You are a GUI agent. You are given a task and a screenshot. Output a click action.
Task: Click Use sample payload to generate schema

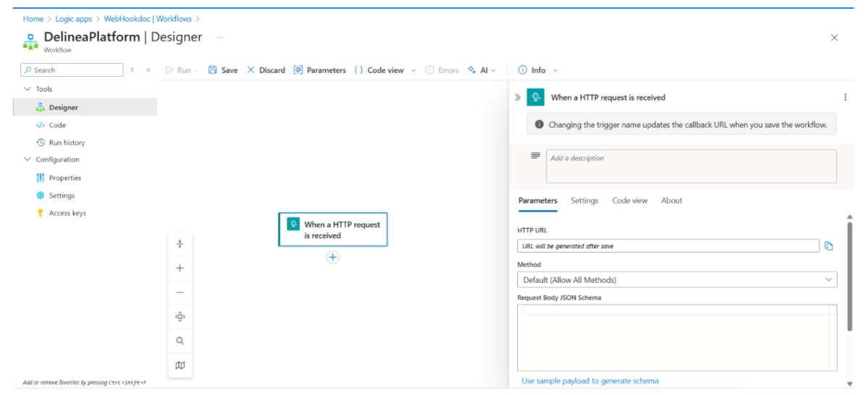[590, 381]
